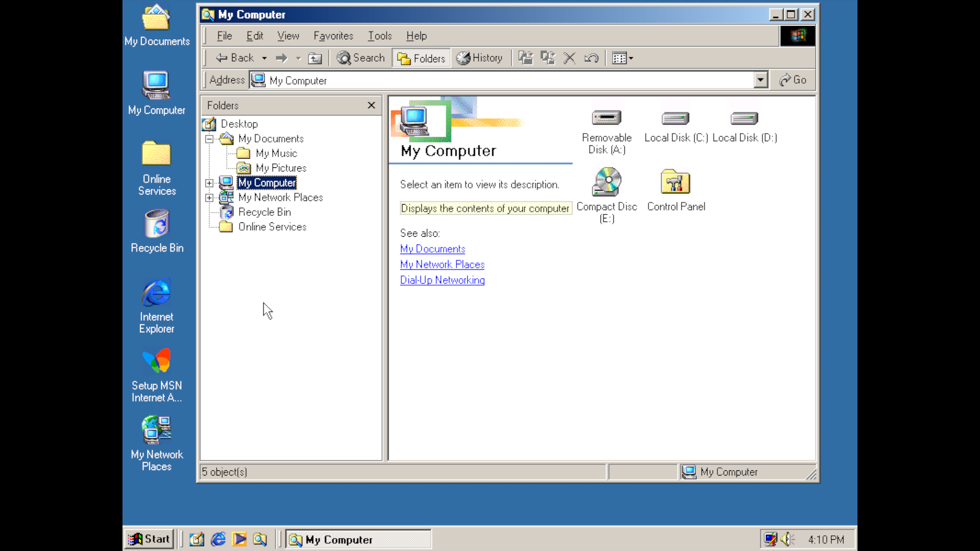Click the 4:10 PM system clock
980x551 pixels.
[826, 540]
